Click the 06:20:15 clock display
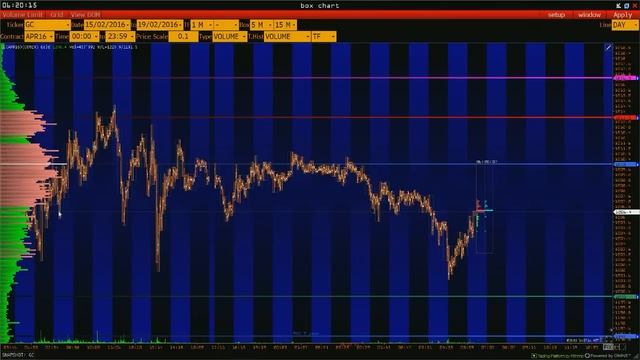The width and height of the screenshot is (640, 360). [x=19, y=5]
